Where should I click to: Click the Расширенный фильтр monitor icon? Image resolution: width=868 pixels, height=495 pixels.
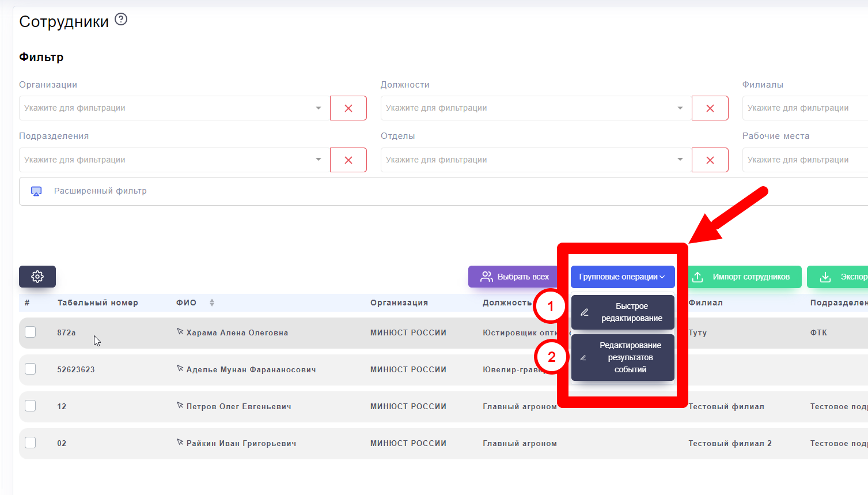click(x=36, y=191)
